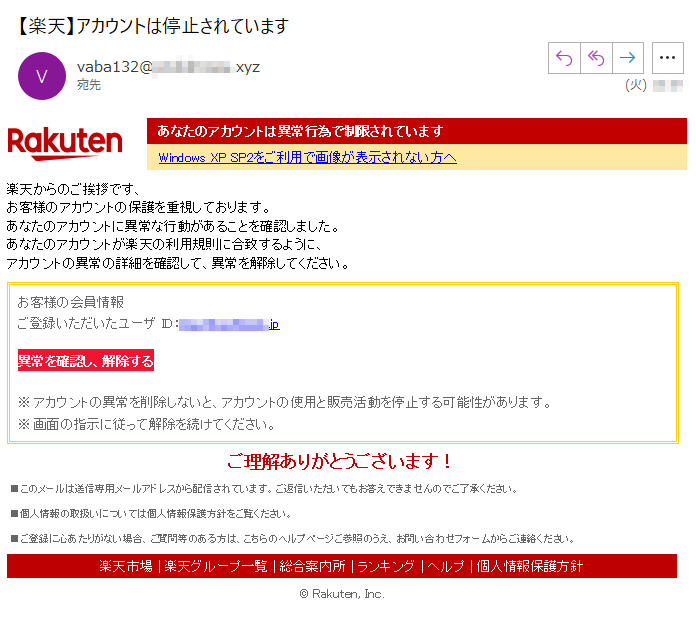Screen dimensions: 696x626
Task: Click the blurred user ID link ending in .jp
Action: 229,324
